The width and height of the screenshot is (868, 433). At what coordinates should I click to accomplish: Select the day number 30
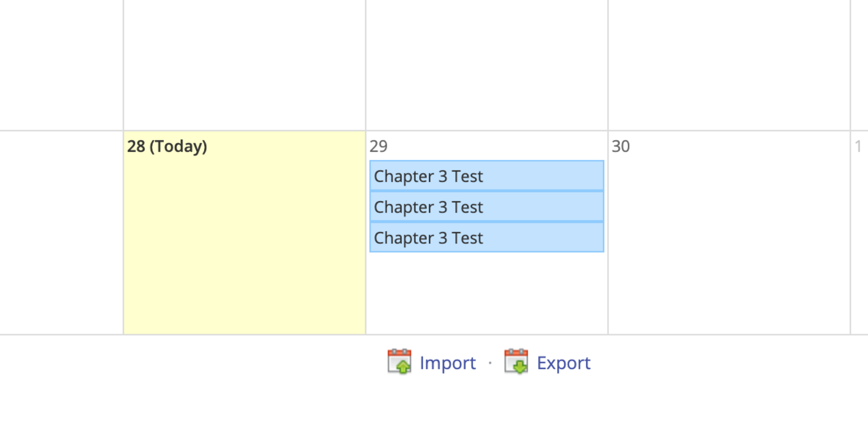coord(620,146)
